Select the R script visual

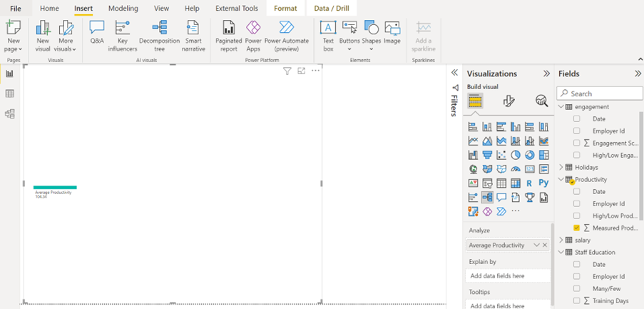point(529,183)
